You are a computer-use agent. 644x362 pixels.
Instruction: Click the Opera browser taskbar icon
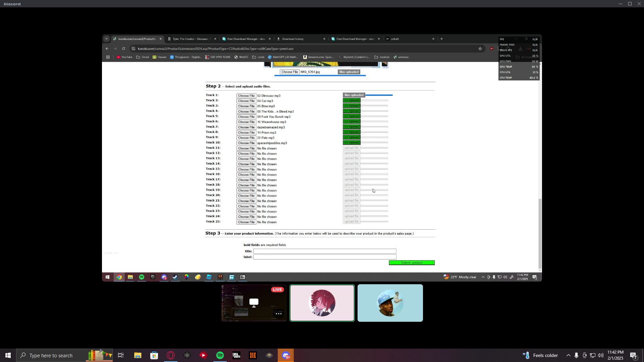[x=171, y=355]
